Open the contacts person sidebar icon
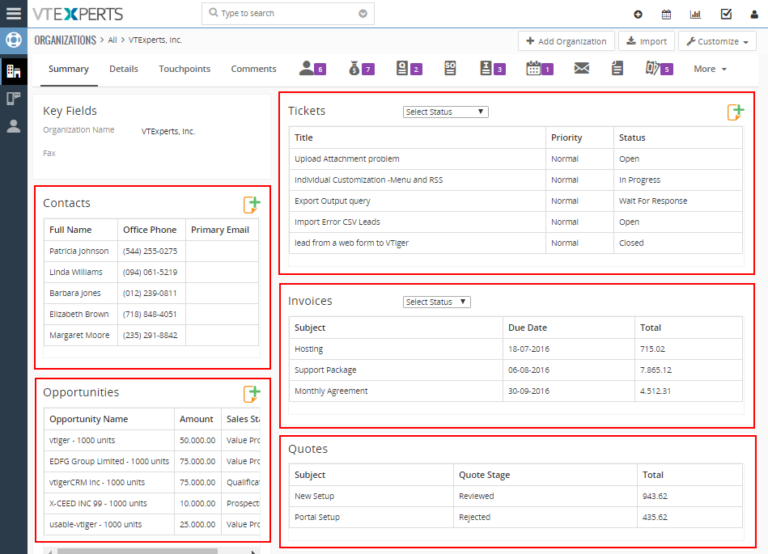 click(14, 126)
